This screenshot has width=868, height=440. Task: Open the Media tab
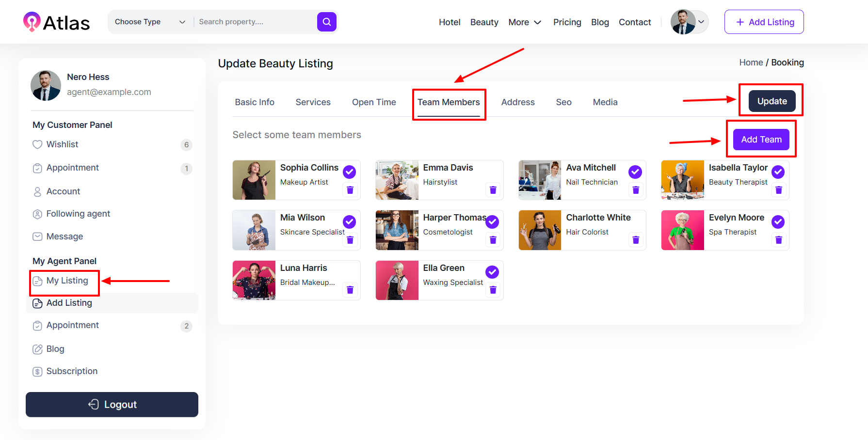pos(605,102)
